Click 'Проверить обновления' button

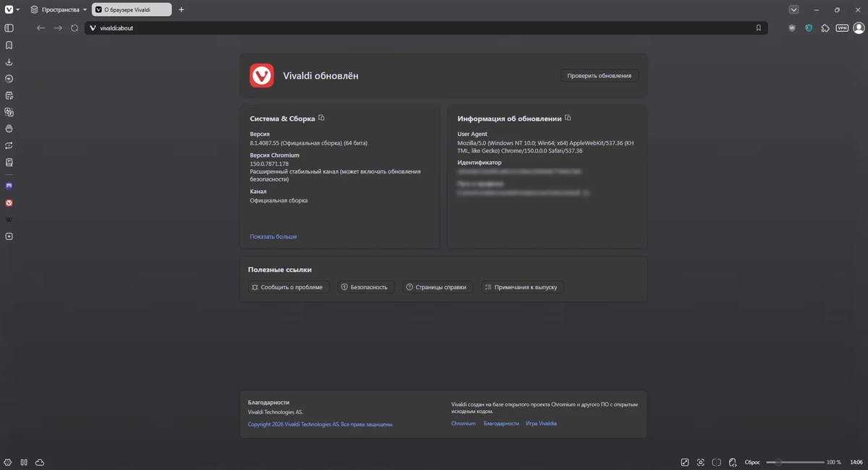click(x=599, y=75)
